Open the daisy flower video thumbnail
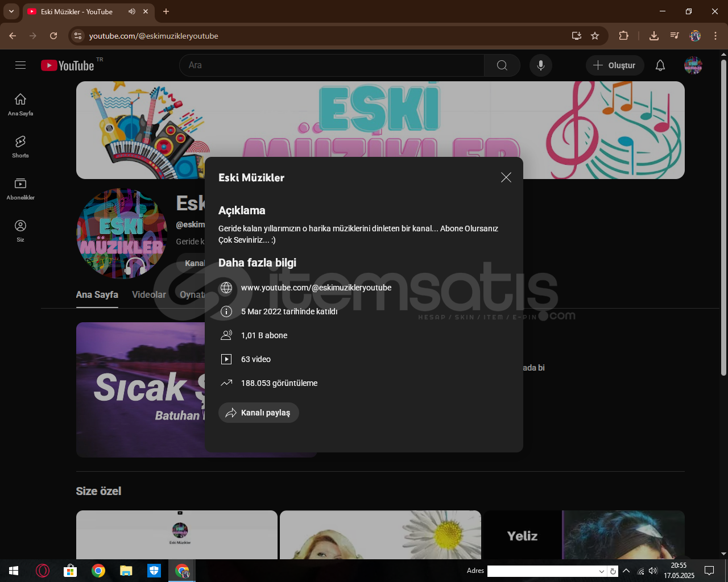The image size is (728, 582). point(380,535)
